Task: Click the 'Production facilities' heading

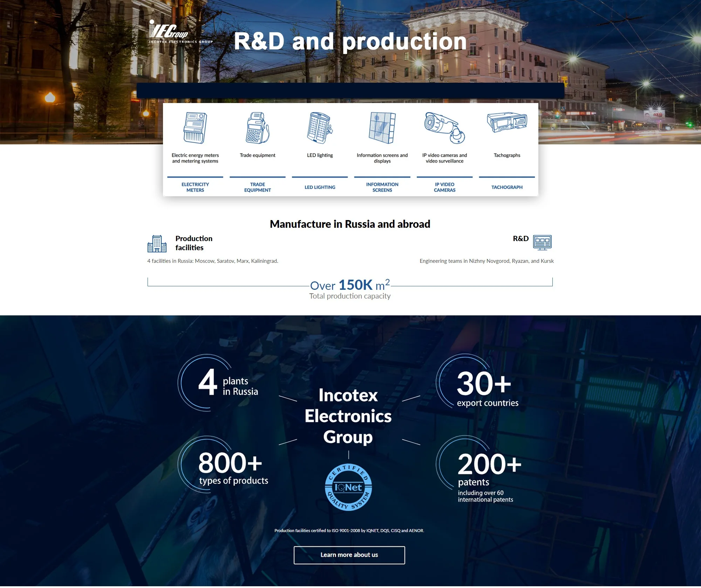Action: pos(194,243)
